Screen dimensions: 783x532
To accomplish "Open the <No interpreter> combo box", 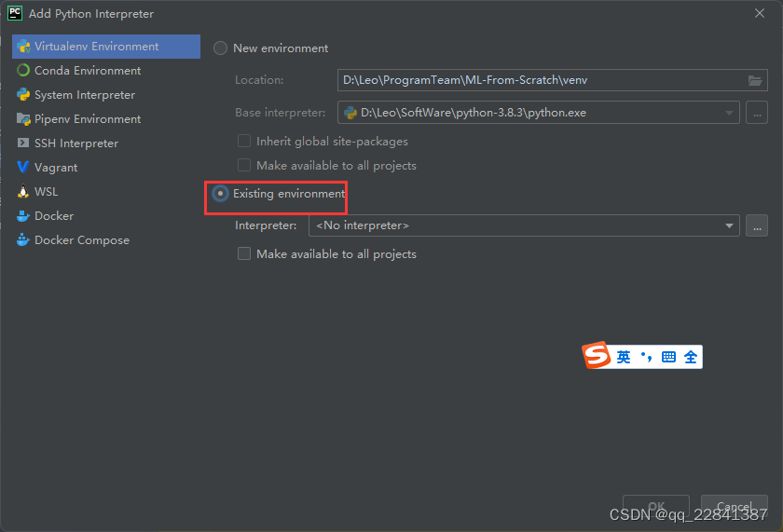I will point(524,225).
